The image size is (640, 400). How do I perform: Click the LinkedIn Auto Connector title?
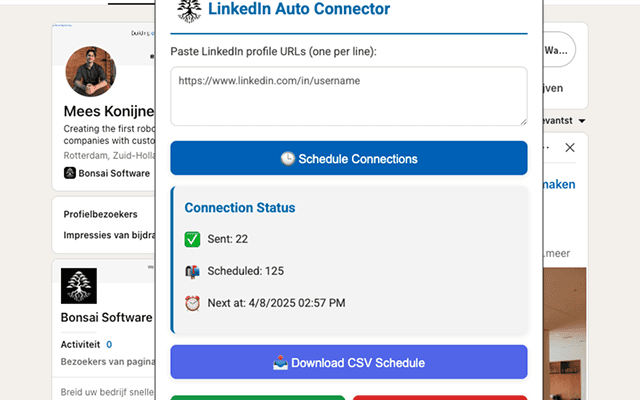tap(299, 9)
